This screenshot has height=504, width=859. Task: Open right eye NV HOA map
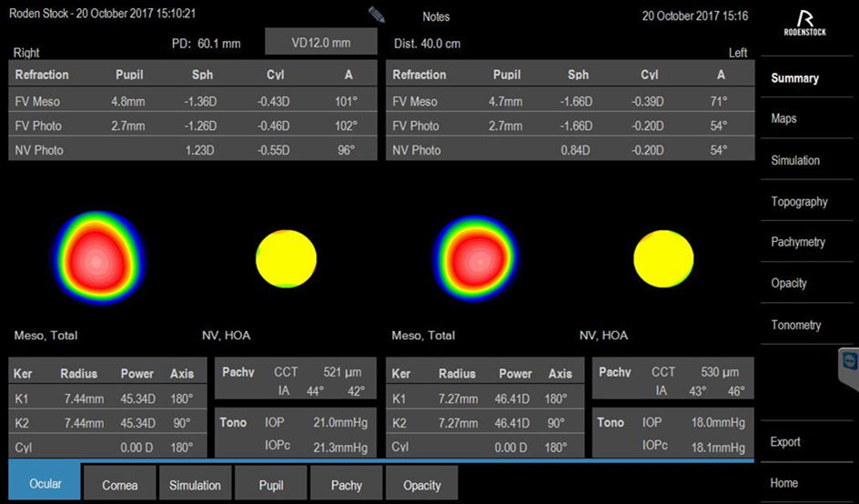click(x=286, y=258)
